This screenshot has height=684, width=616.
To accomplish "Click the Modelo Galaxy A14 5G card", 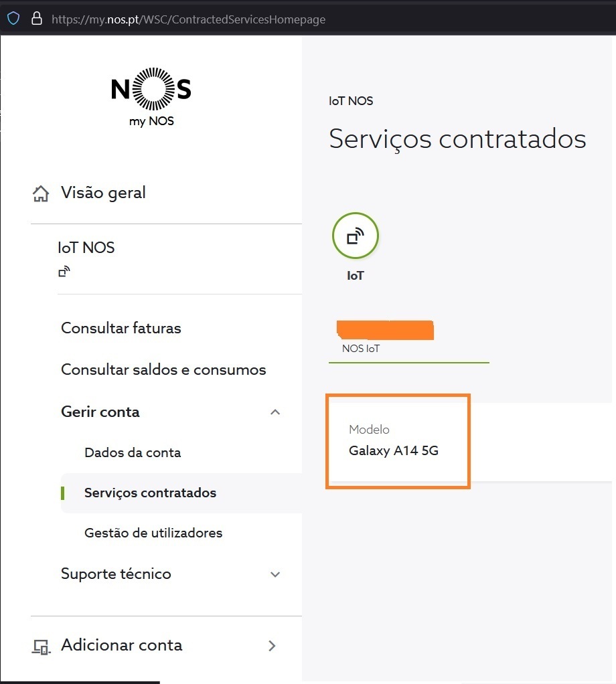I will tap(398, 441).
